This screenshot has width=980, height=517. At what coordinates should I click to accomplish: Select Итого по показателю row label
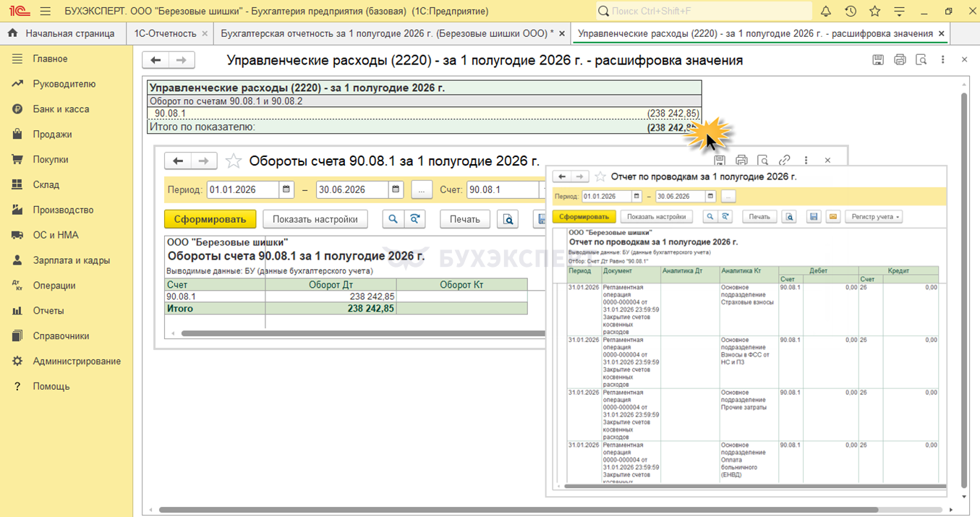202,127
